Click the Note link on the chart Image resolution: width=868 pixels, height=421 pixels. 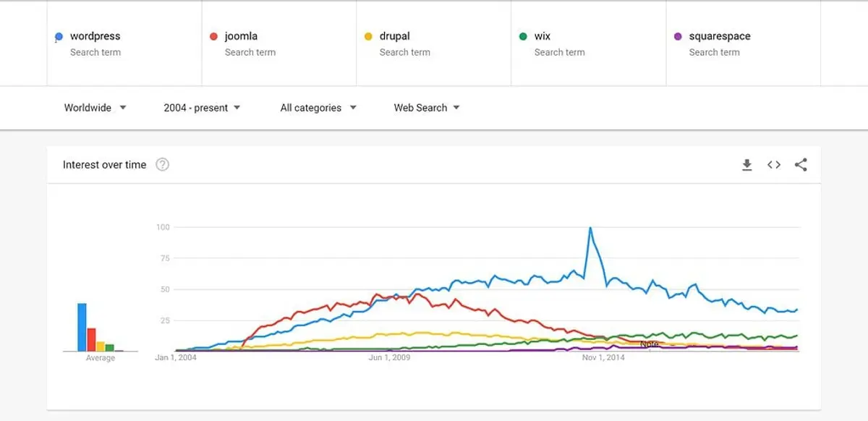[x=650, y=344]
